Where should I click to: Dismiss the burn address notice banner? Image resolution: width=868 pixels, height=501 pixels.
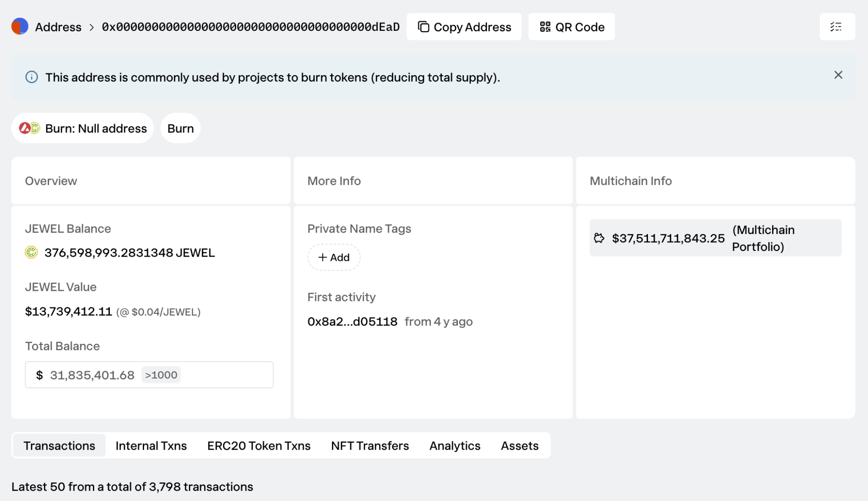(x=838, y=75)
